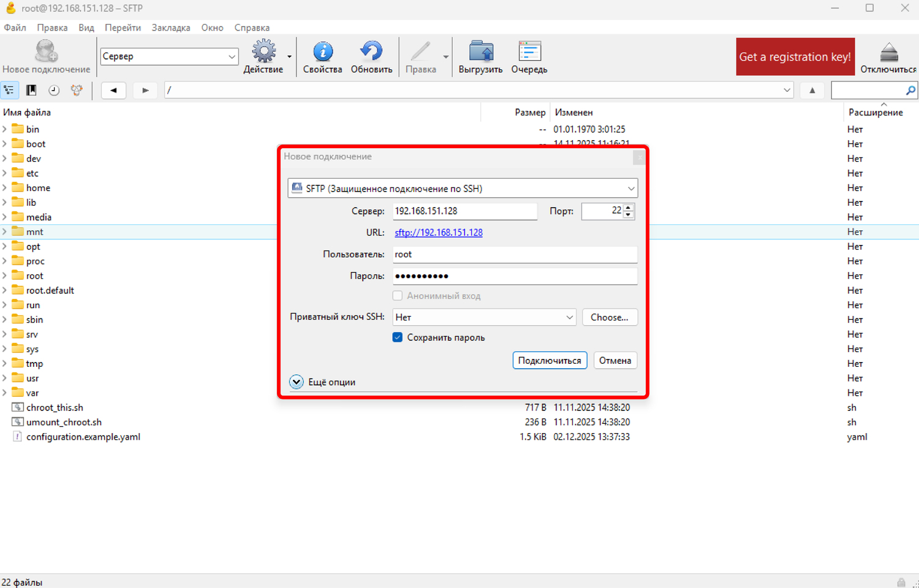Open the history clock icon

[x=54, y=90]
